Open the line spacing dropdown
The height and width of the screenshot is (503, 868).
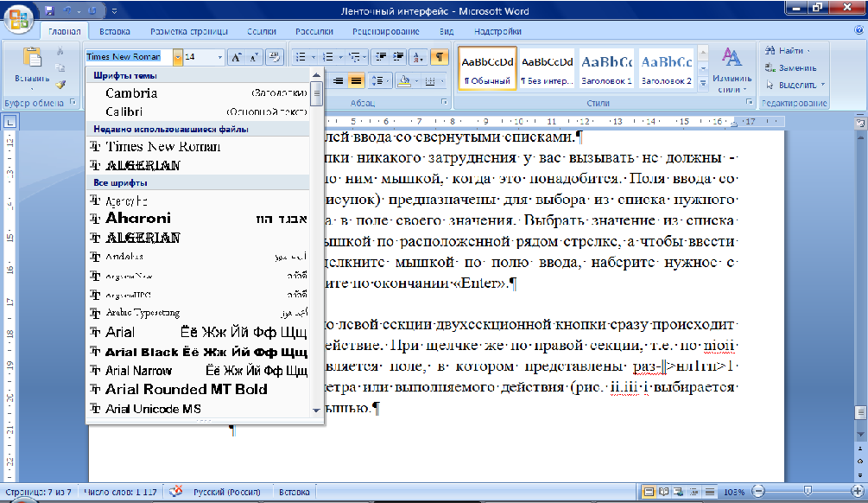[x=380, y=81]
